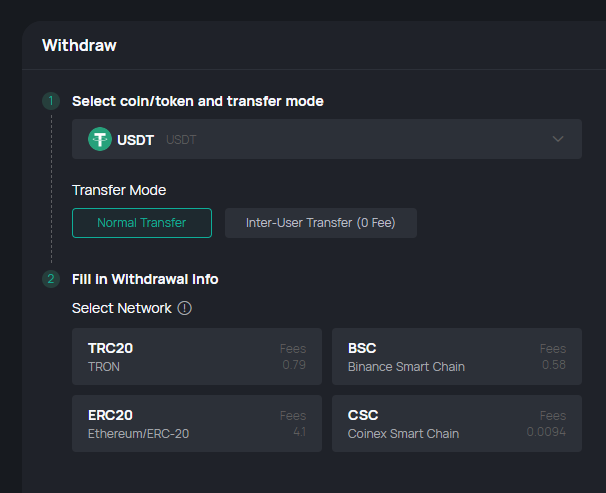This screenshot has width=606, height=493.
Task: Click the Withdraw page heading
Action: 79,46
